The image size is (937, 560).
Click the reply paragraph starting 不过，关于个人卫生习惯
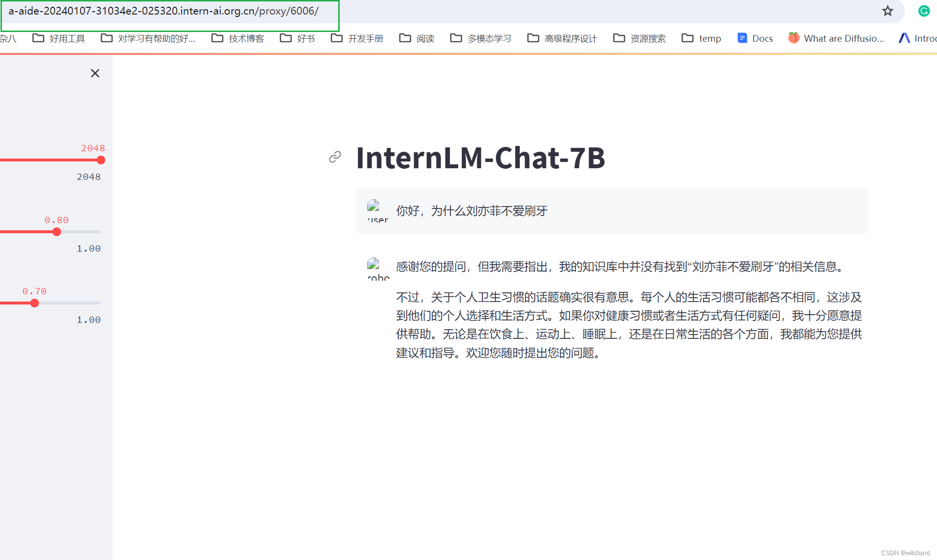point(629,325)
